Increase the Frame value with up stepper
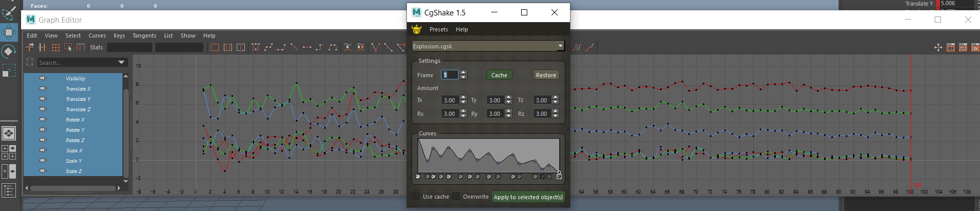 click(464, 73)
